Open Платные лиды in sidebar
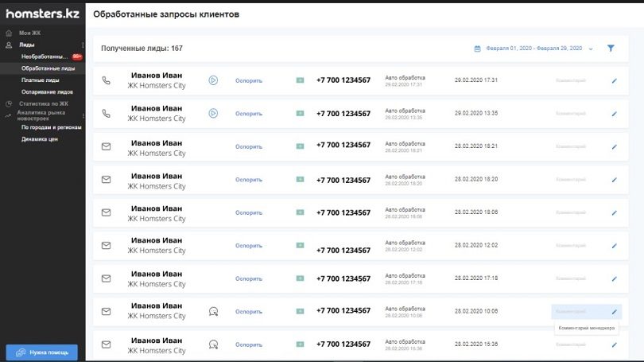Viewport: 644px width, 362px height. click(41, 80)
